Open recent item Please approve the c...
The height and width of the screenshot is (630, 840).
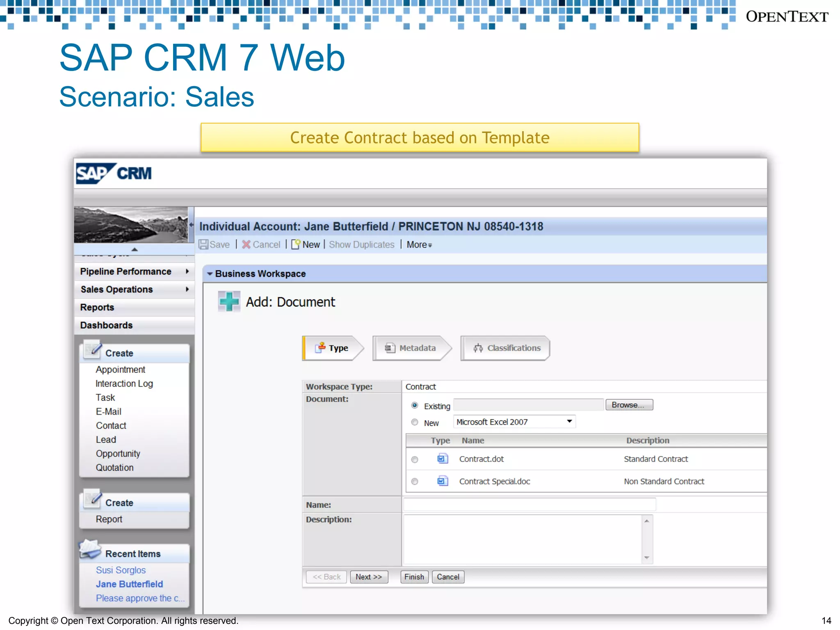(x=140, y=598)
